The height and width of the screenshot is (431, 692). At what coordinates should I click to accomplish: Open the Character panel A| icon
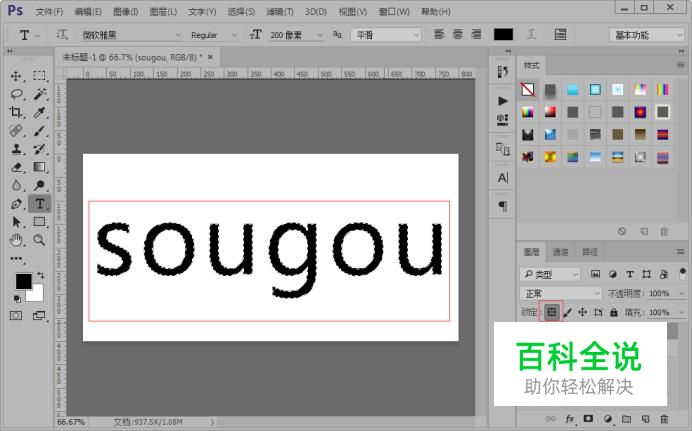(x=503, y=178)
